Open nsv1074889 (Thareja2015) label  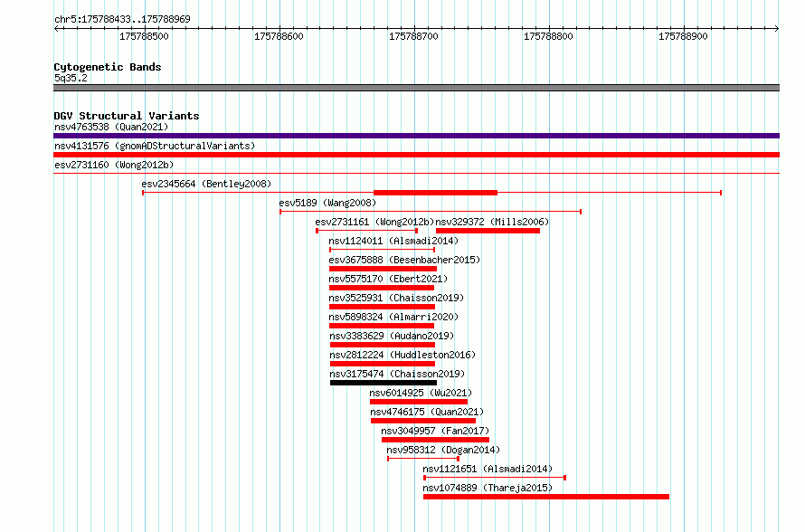(488, 488)
